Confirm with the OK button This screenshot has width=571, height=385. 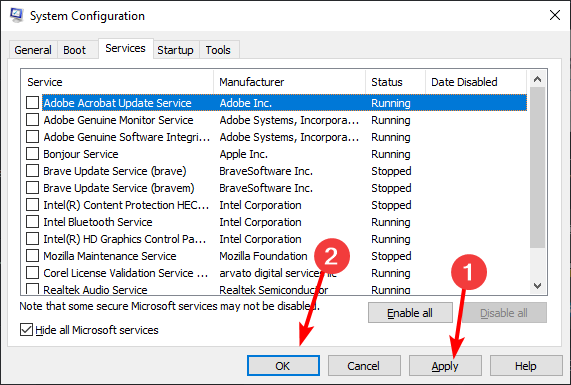(283, 366)
